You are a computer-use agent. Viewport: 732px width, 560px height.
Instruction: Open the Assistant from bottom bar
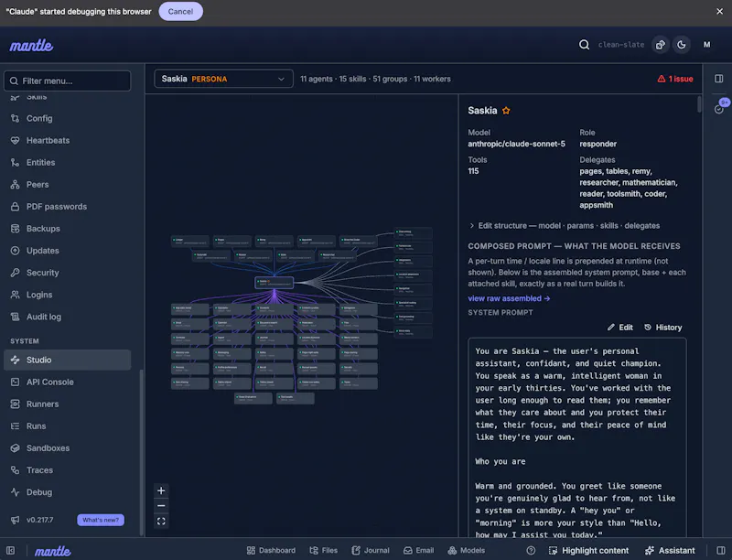tap(670, 551)
